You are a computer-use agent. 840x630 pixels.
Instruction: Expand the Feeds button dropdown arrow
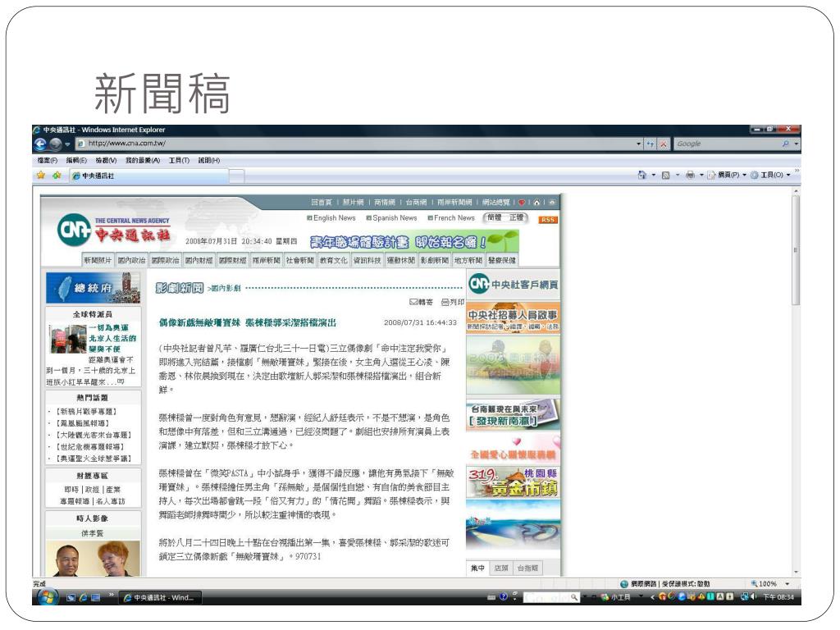tap(677, 176)
